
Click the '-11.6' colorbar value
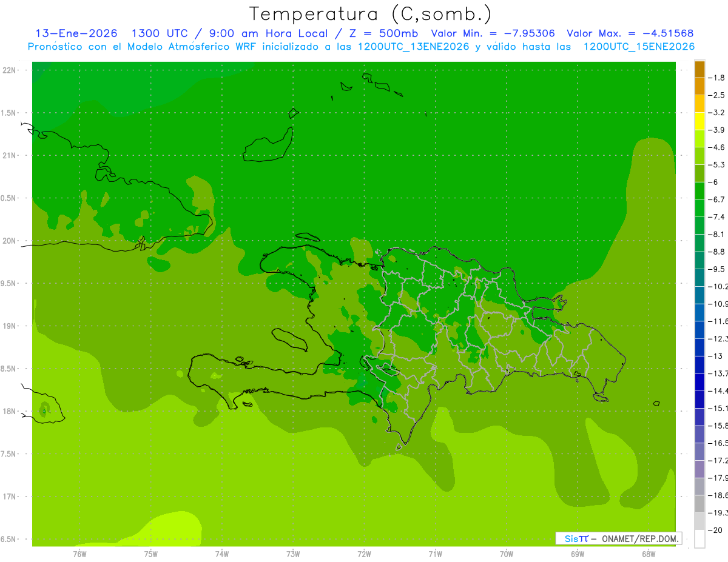[x=718, y=321]
